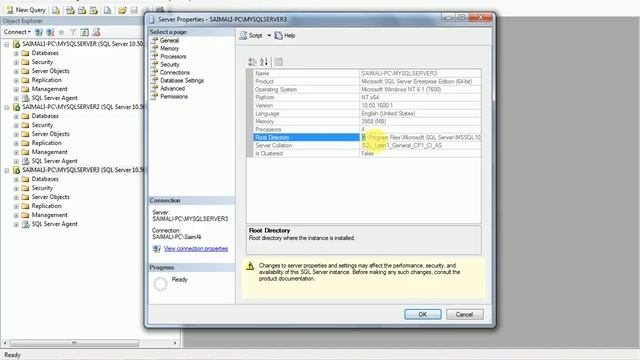The width and height of the screenshot is (640, 360).
Task: Expand Security under MYSQLSERVER2
Action: pyautogui.click(x=16, y=125)
